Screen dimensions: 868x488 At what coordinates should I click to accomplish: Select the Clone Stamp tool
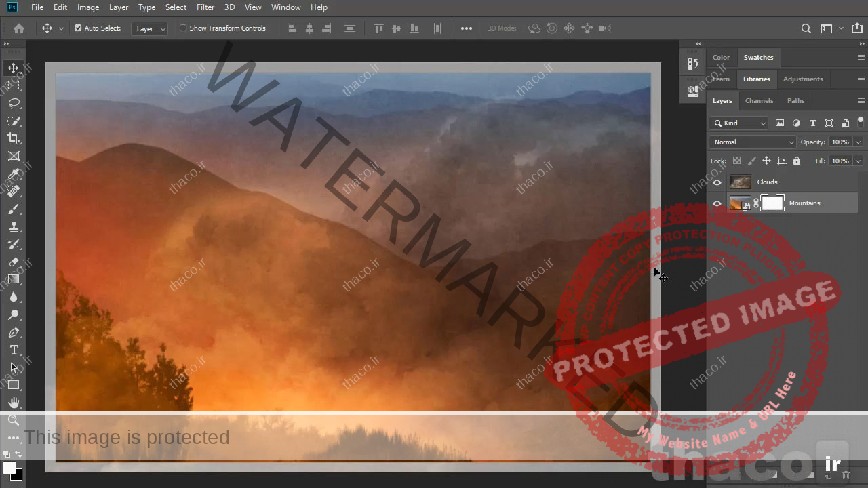pos(14,227)
